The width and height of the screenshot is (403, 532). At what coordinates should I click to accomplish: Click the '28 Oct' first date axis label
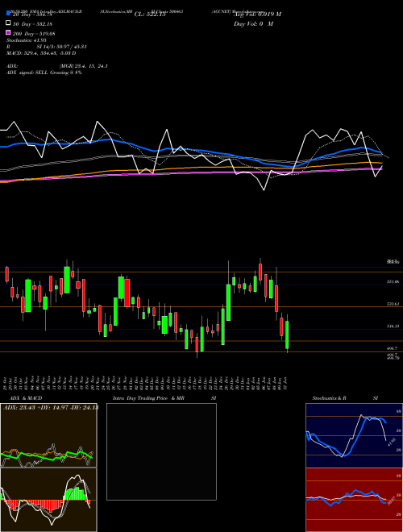(6, 383)
